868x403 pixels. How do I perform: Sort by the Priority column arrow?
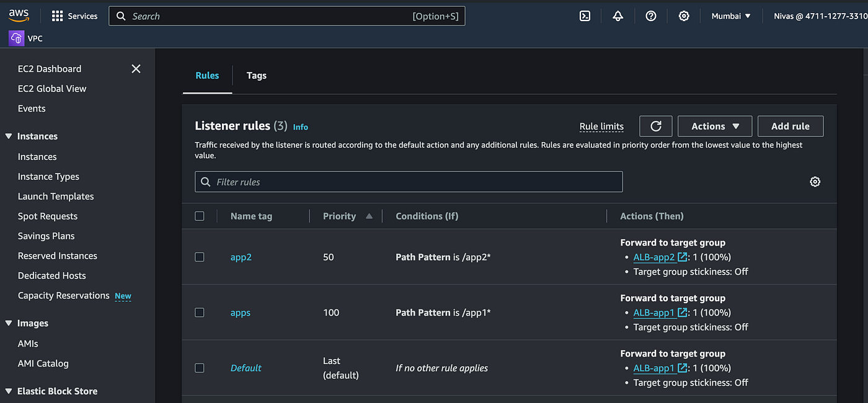369,216
